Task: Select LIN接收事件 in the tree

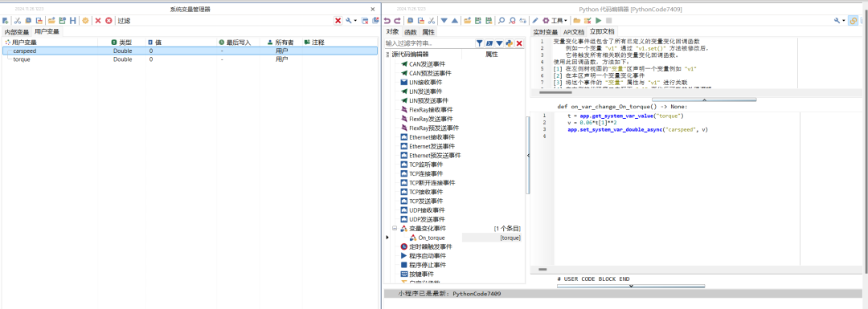Action: [x=426, y=83]
